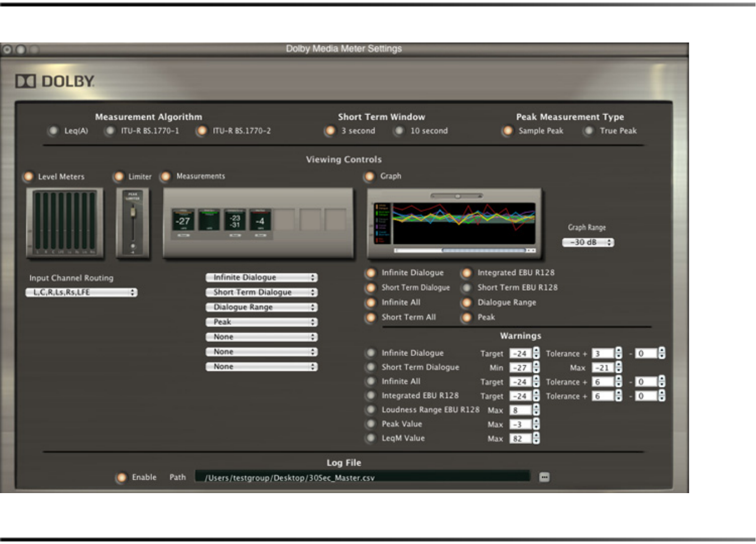
Task: Click the Level Meters preview thumbnail
Action: tap(65, 223)
